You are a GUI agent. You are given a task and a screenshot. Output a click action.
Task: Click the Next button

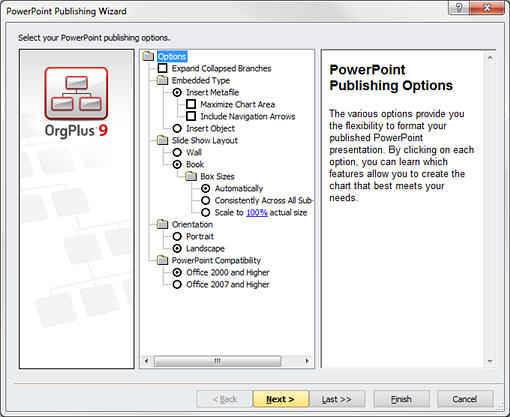click(x=281, y=399)
